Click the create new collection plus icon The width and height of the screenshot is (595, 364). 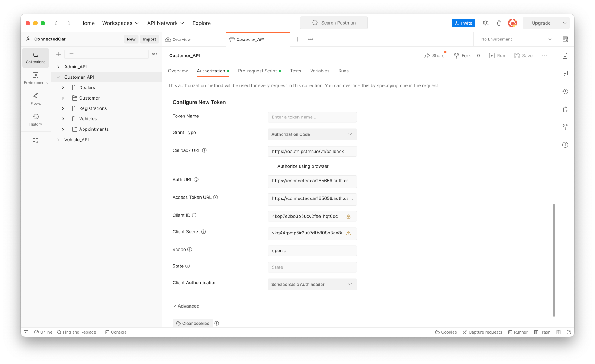(x=58, y=54)
